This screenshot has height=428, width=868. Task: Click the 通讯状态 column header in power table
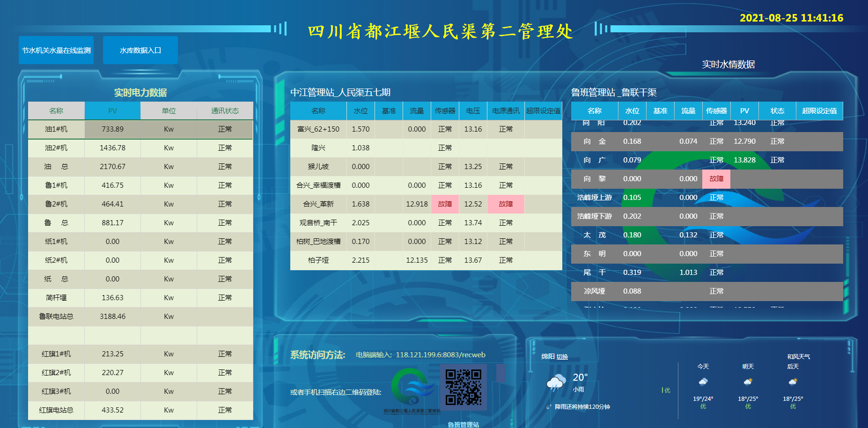pos(225,111)
